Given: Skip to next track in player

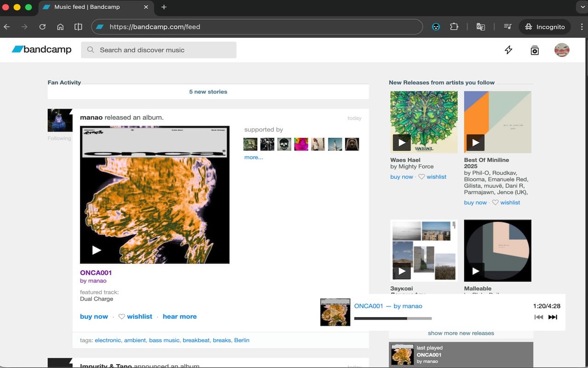Looking at the screenshot, I should pyautogui.click(x=553, y=317).
